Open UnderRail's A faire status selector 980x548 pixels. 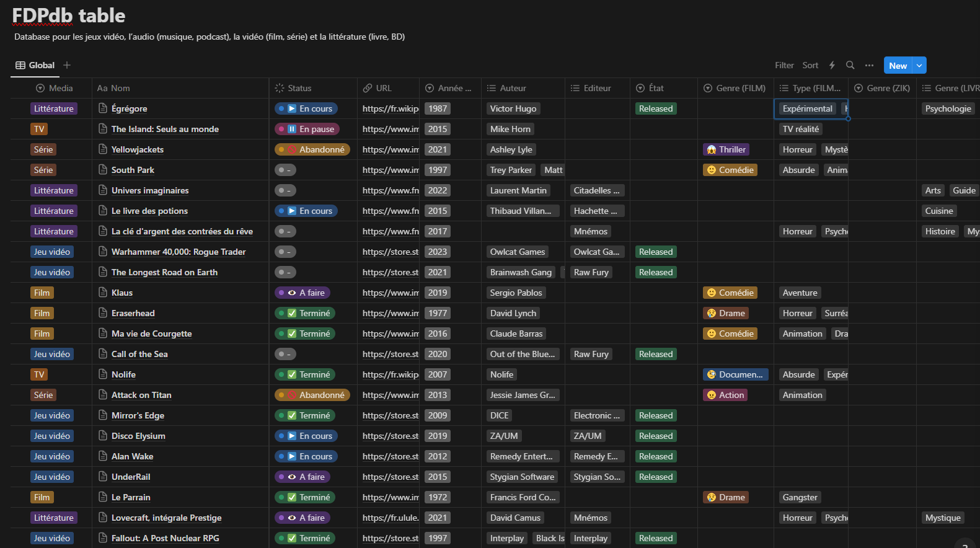(302, 477)
